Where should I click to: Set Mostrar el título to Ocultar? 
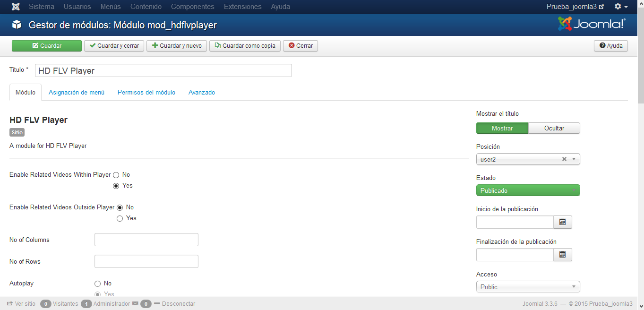tap(554, 129)
